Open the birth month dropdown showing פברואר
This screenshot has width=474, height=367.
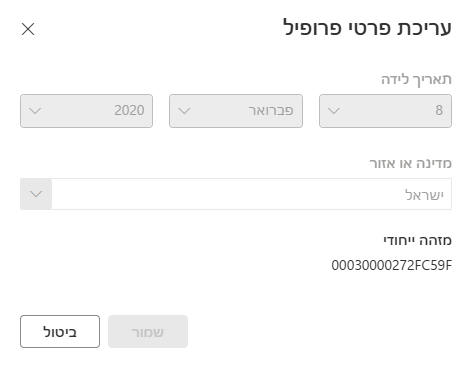[236, 111]
